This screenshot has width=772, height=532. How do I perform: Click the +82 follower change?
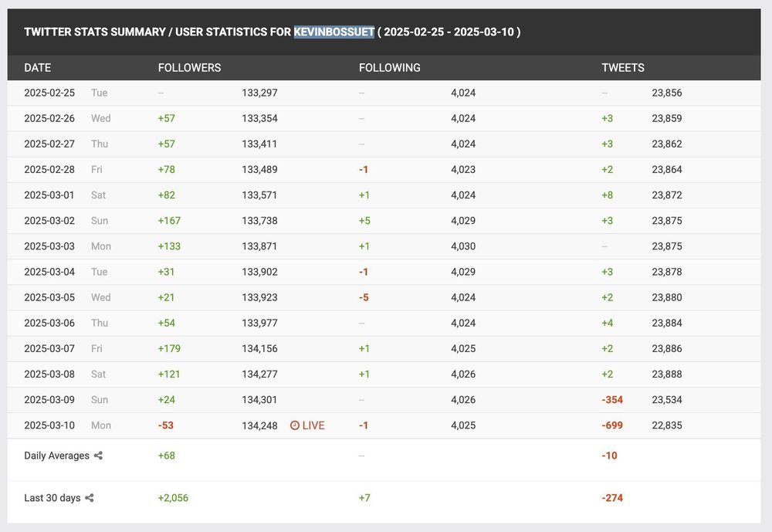coord(167,195)
